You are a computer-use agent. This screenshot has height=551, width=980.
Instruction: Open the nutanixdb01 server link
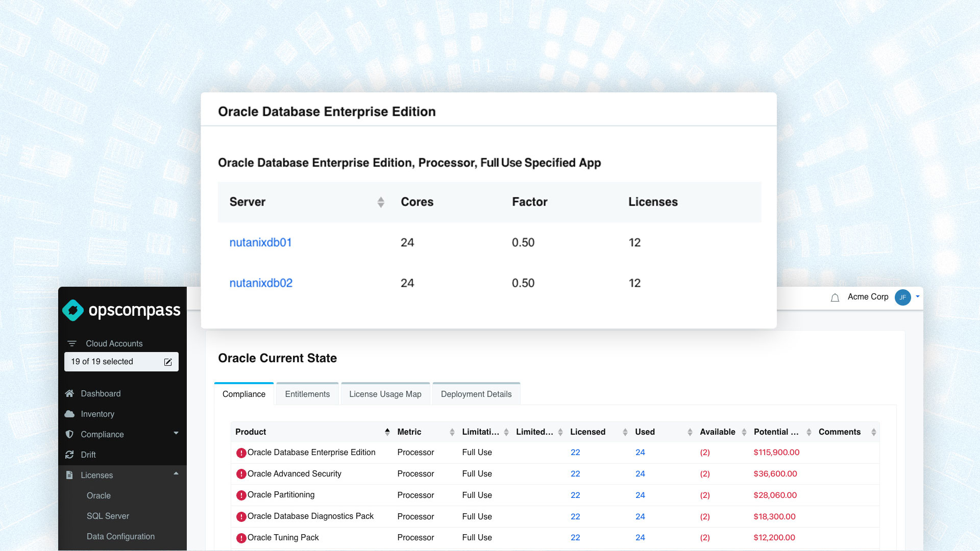pyautogui.click(x=260, y=242)
